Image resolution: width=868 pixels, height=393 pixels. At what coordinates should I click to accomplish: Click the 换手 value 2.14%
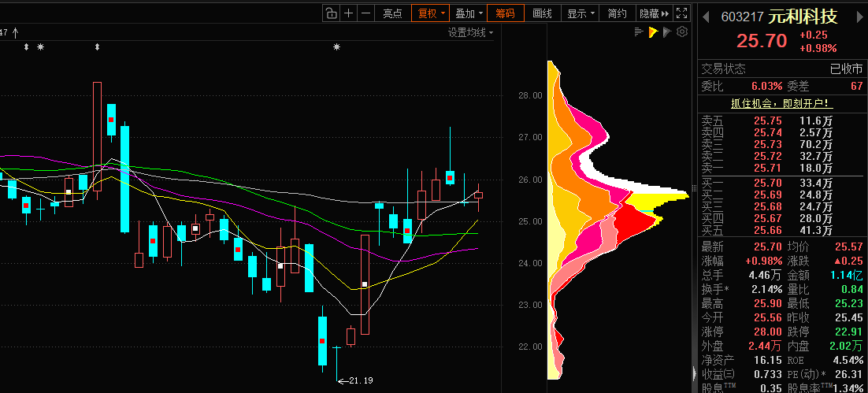(x=766, y=289)
